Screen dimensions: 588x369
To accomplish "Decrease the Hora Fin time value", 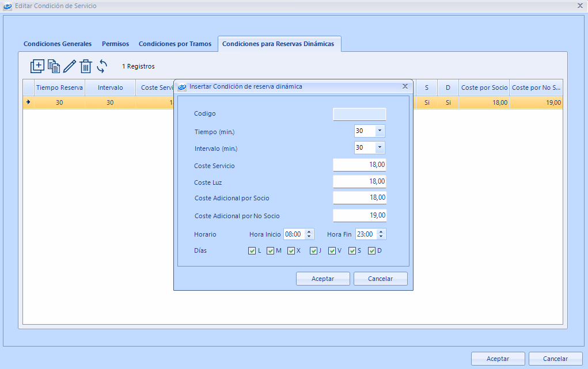I will coord(381,237).
